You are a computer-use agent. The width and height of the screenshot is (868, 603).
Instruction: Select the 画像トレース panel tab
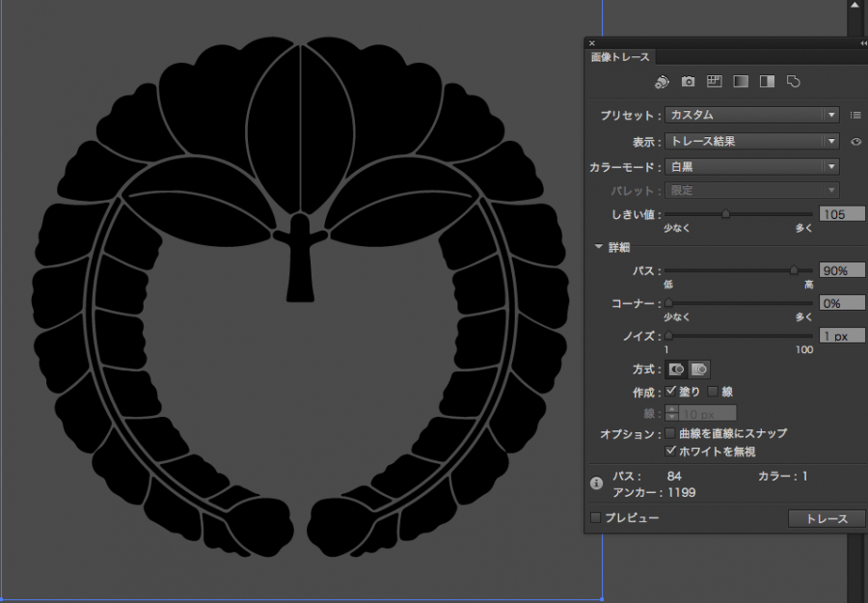620,57
